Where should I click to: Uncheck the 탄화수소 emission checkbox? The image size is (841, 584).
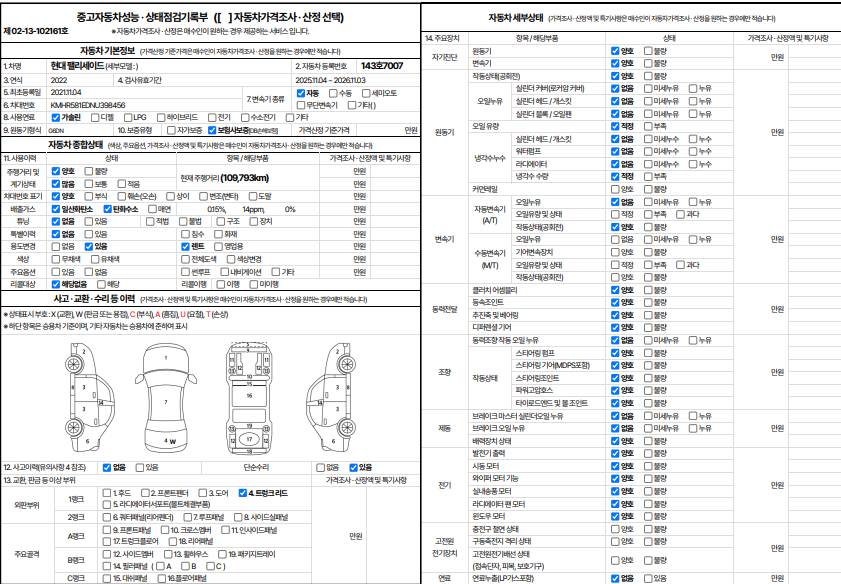(107, 209)
